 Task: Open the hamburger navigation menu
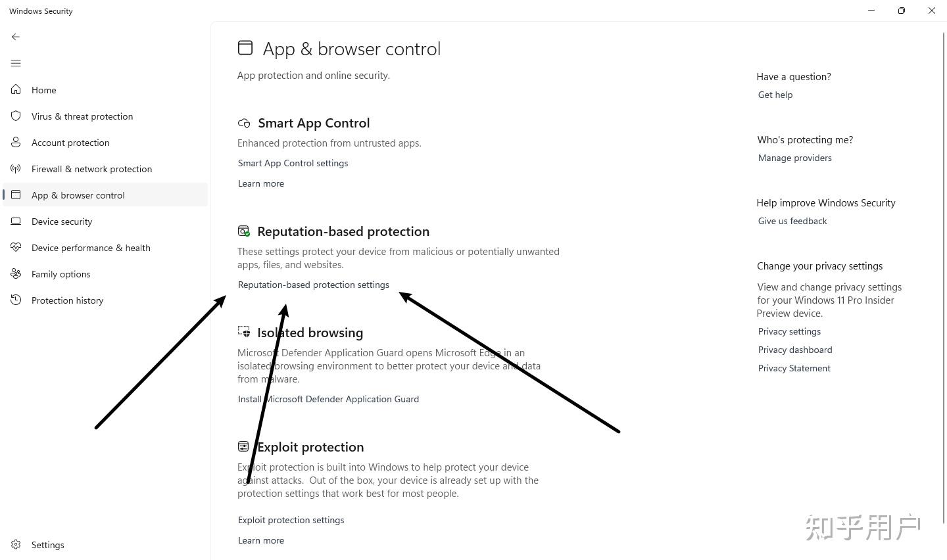coord(16,63)
